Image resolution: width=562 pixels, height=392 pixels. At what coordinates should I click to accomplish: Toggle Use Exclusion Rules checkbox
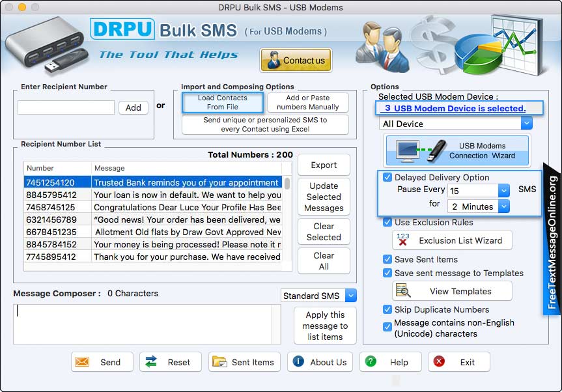point(387,222)
